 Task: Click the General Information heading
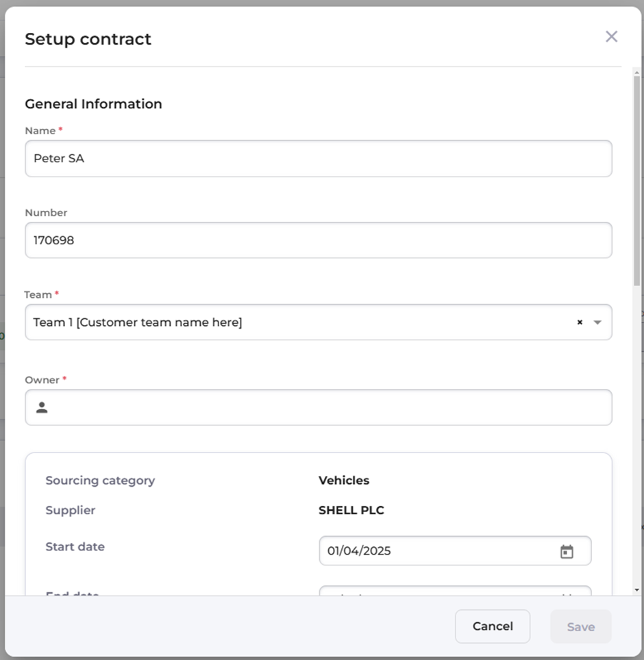tap(94, 104)
